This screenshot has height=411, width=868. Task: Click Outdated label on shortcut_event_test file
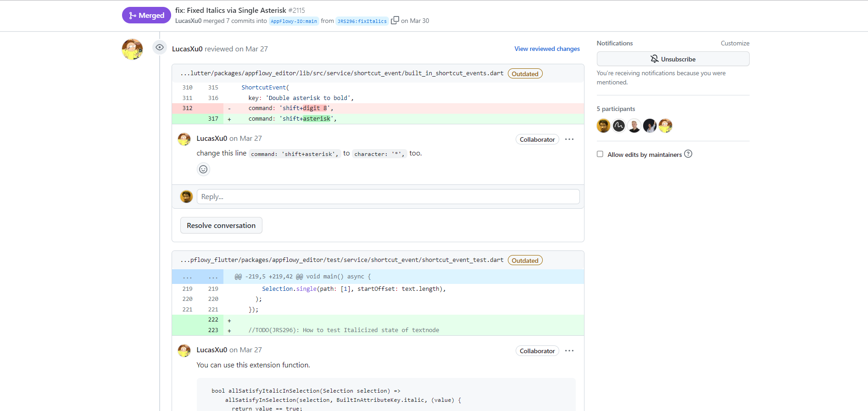point(525,261)
